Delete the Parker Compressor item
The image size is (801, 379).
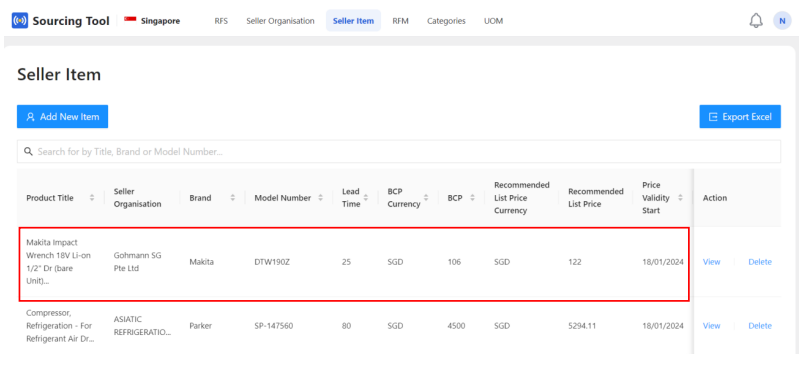click(x=760, y=326)
